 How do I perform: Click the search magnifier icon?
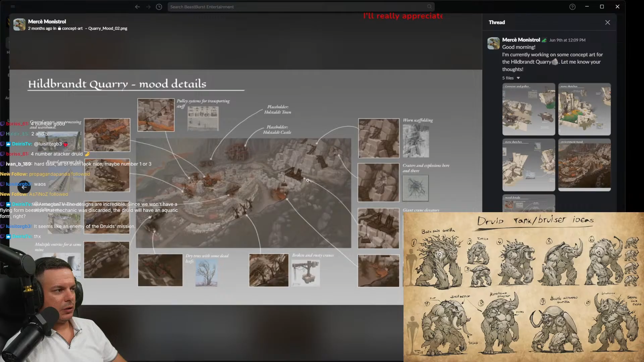(x=429, y=7)
